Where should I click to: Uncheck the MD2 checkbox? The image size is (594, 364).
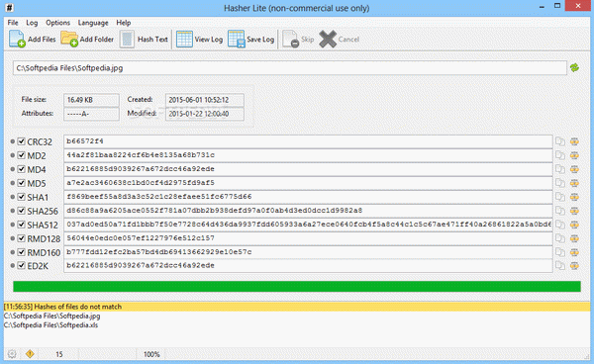click(21, 155)
